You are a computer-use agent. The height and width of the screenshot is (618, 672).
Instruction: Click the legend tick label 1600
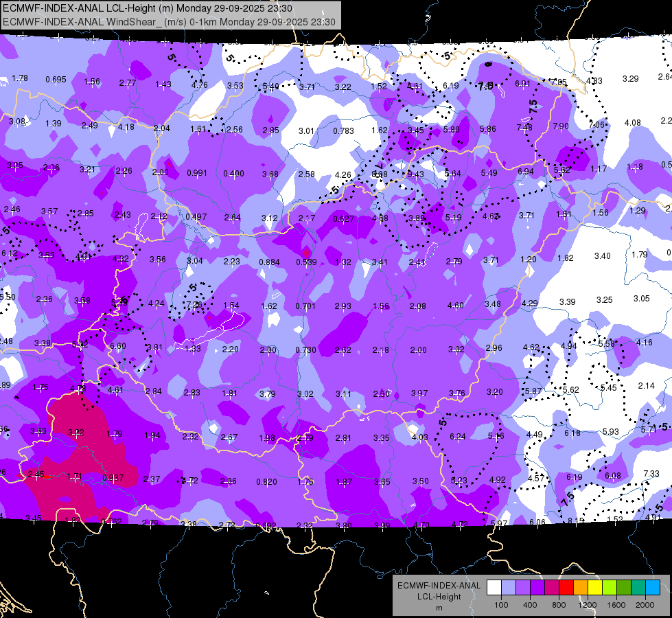pyautogui.click(x=616, y=605)
